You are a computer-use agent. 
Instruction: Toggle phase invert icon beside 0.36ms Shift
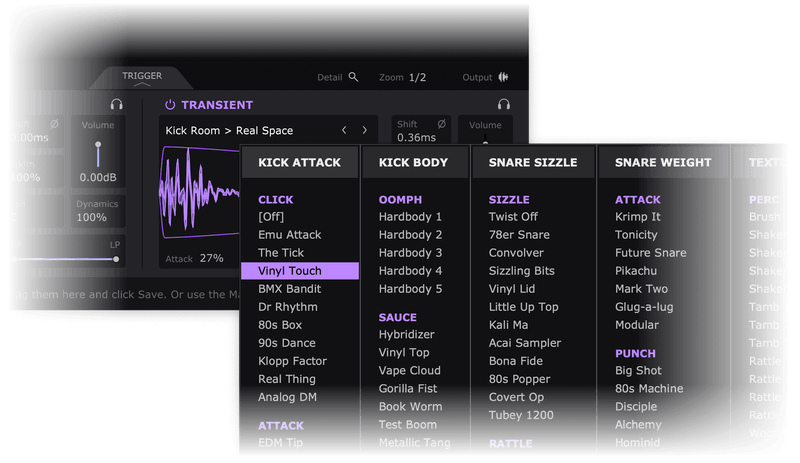[440, 124]
